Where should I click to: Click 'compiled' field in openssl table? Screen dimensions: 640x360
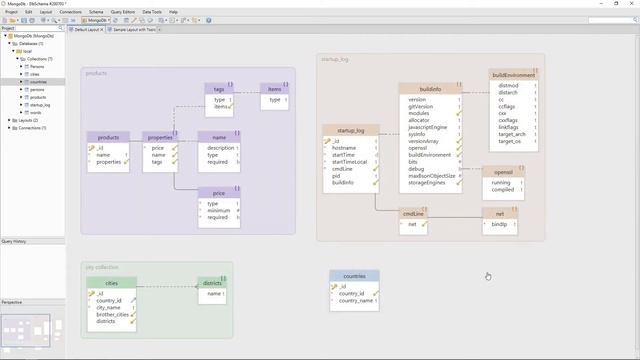502,190
